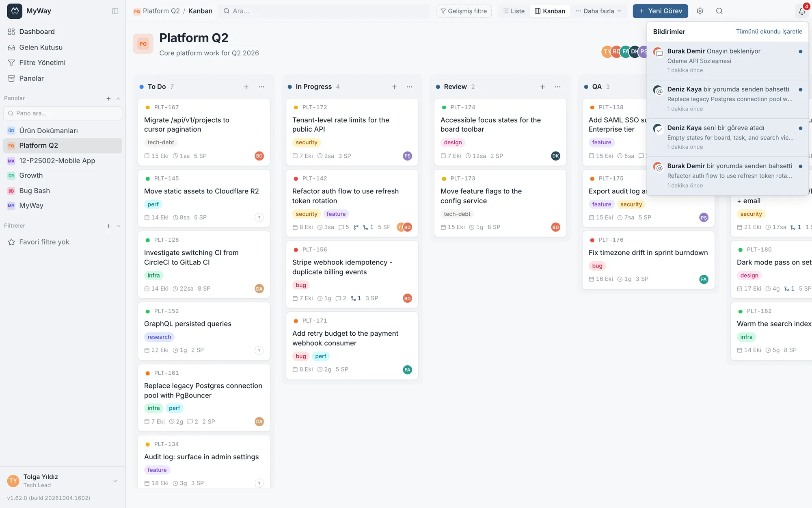
Task: Click BD assignee avatar on PLT-167 card
Action: click(259, 156)
